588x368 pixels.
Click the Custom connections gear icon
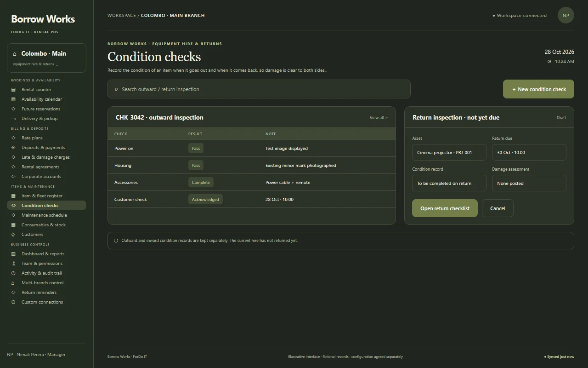[13, 302]
